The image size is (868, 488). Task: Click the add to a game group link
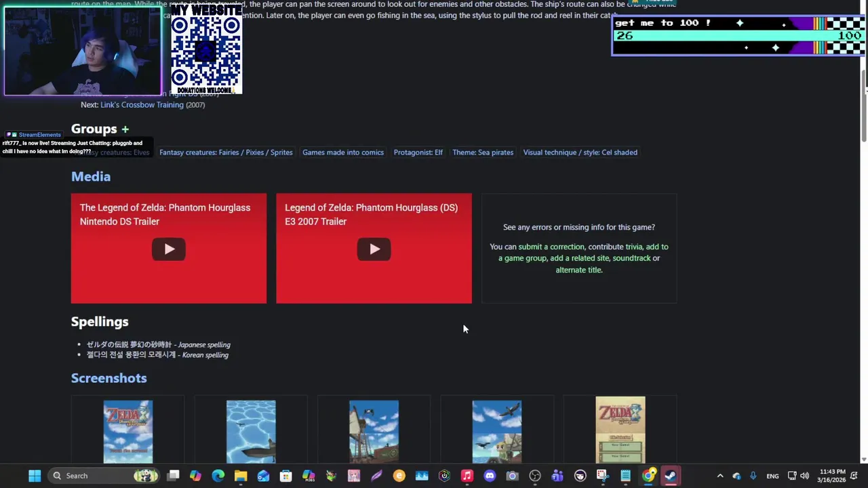pos(583,252)
